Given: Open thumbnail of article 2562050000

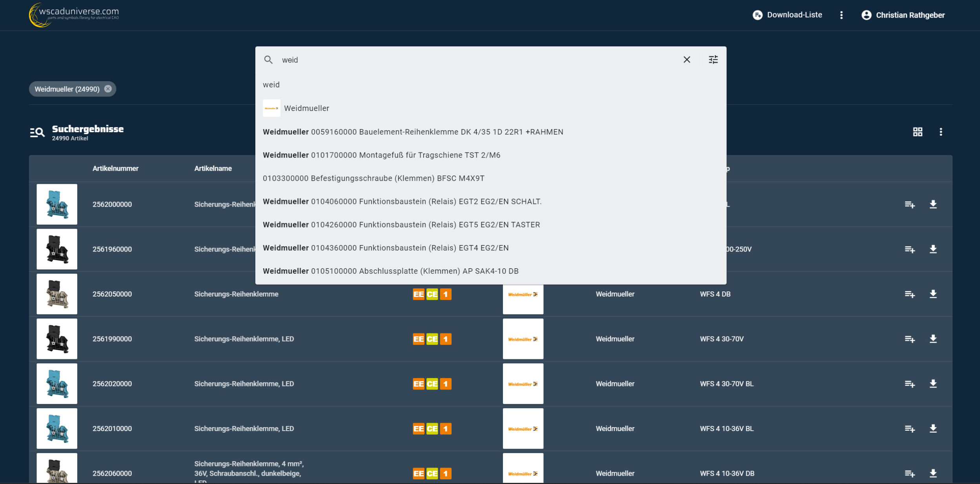Looking at the screenshot, I should coord(57,294).
